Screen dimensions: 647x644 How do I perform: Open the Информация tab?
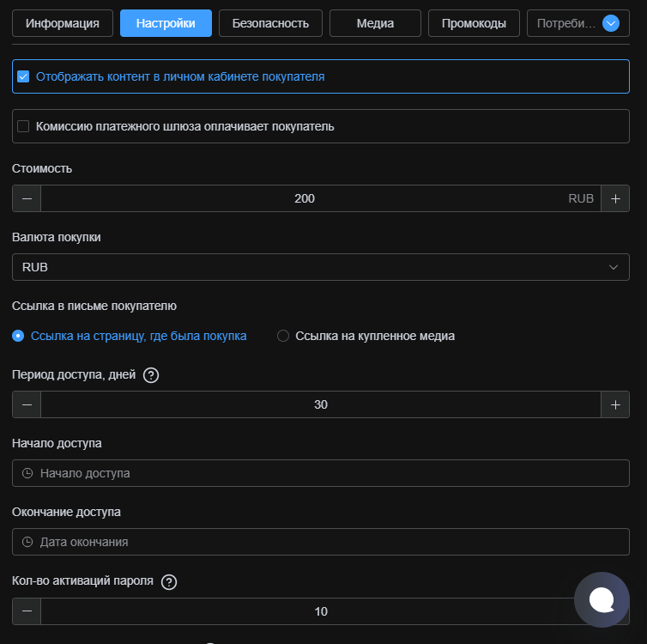click(x=63, y=23)
